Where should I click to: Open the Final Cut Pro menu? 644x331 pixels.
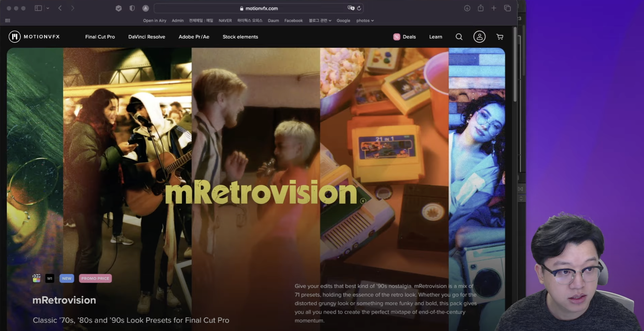tap(100, 37)
